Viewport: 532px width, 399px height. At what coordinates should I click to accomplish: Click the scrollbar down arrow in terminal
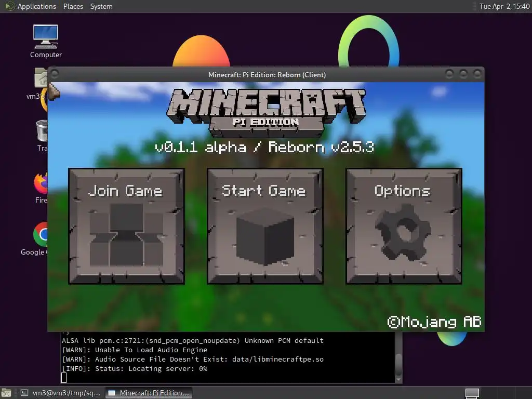click(x=398, y=379)
